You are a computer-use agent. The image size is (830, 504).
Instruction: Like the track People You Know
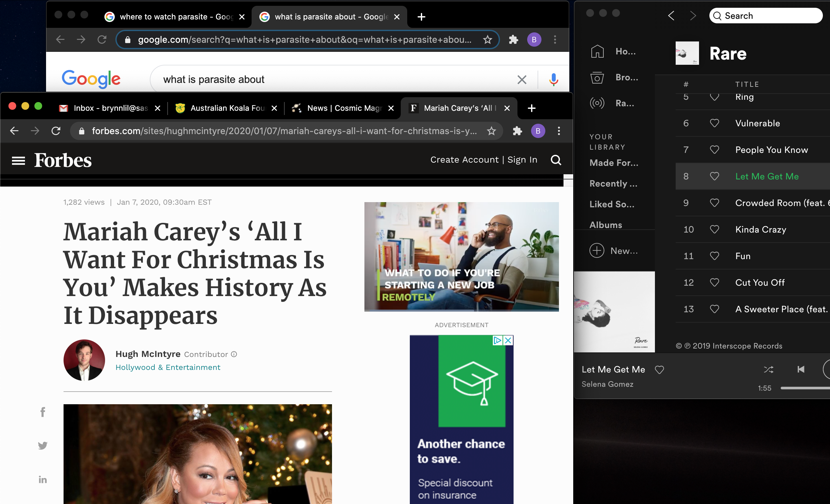click(715, 150)
